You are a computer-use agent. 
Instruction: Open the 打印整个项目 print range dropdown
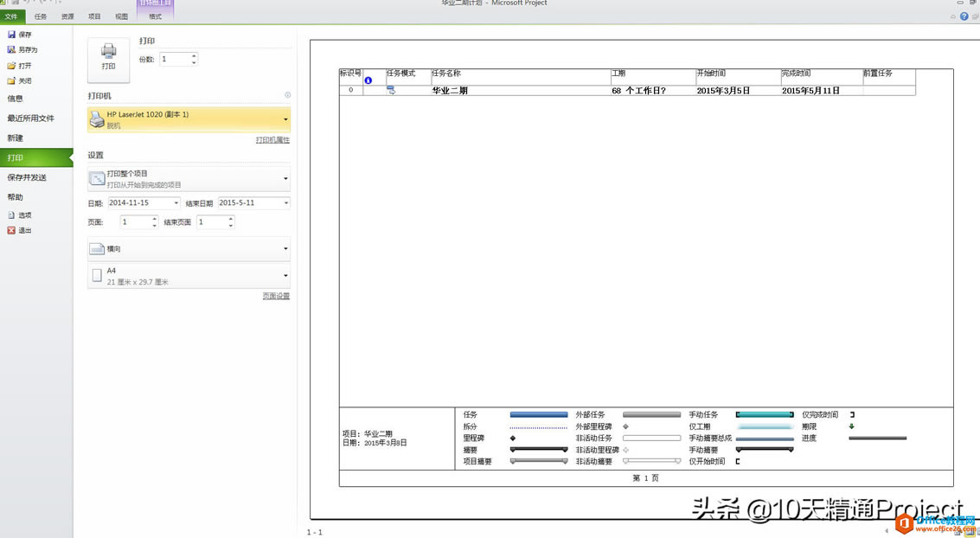(285, 178)
